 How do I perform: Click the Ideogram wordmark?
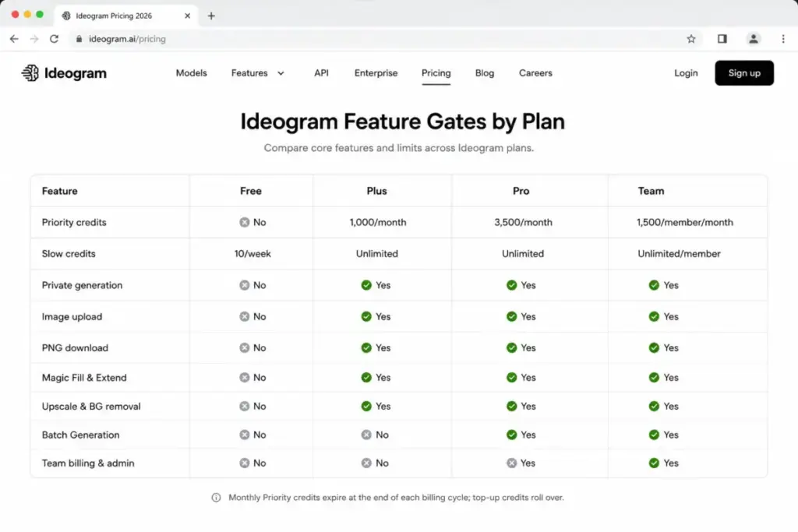[x=76, y=73]
